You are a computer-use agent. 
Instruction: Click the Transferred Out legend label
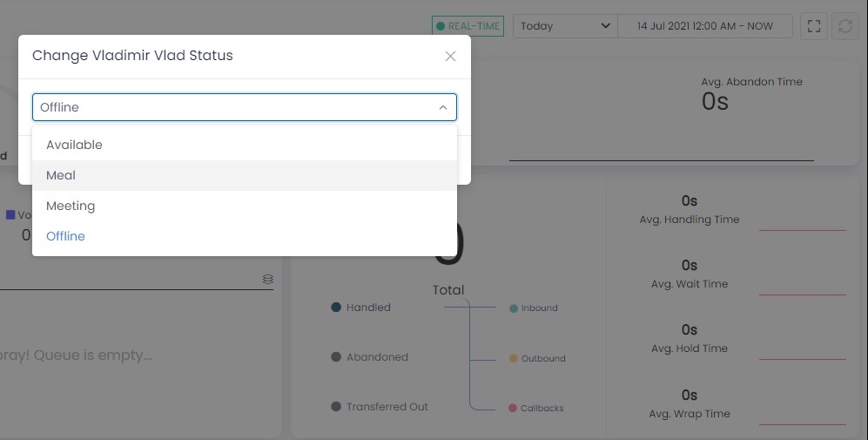pyautogui.click(x=387, y=406)
